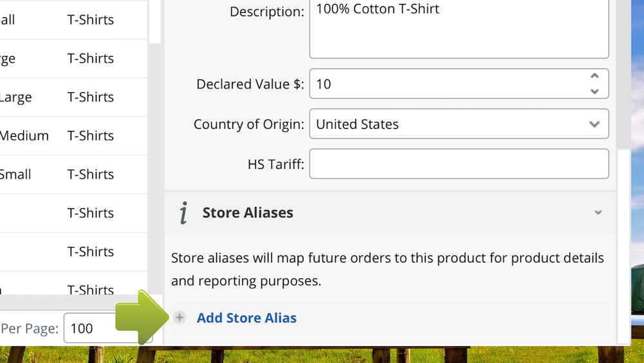644x363 pixels.
Task: Click into the HS Tariff field
Action: tap(459, 164)
